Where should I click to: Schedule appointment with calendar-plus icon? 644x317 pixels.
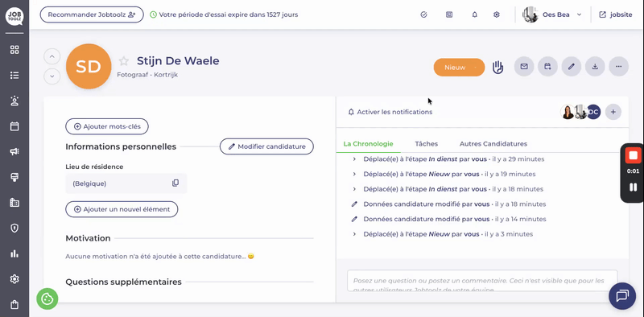coord(548,67)
